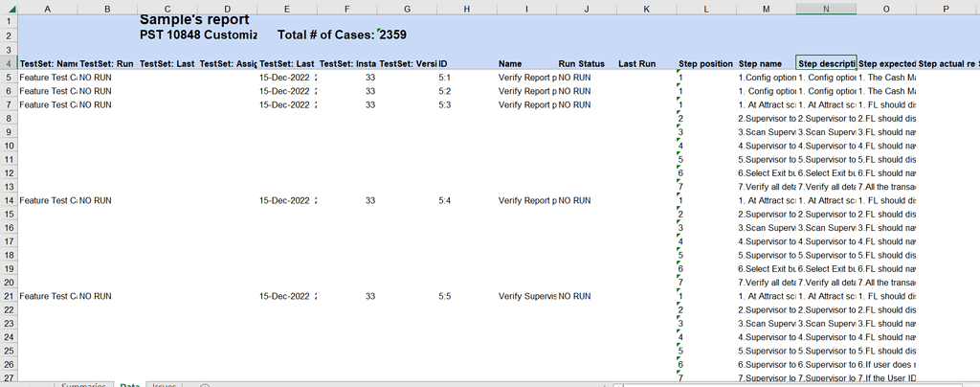Click the "Total # of Cases:" label
Image resolution: width=980 pixels, height=387 pixels.
(x=326, y=35)
